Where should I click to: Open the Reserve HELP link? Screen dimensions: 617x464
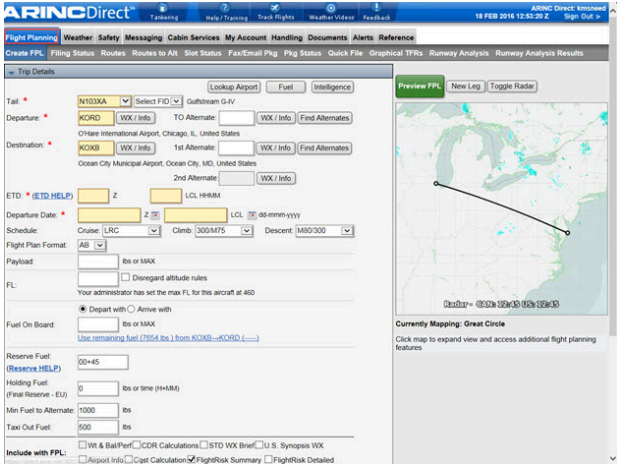34,368
